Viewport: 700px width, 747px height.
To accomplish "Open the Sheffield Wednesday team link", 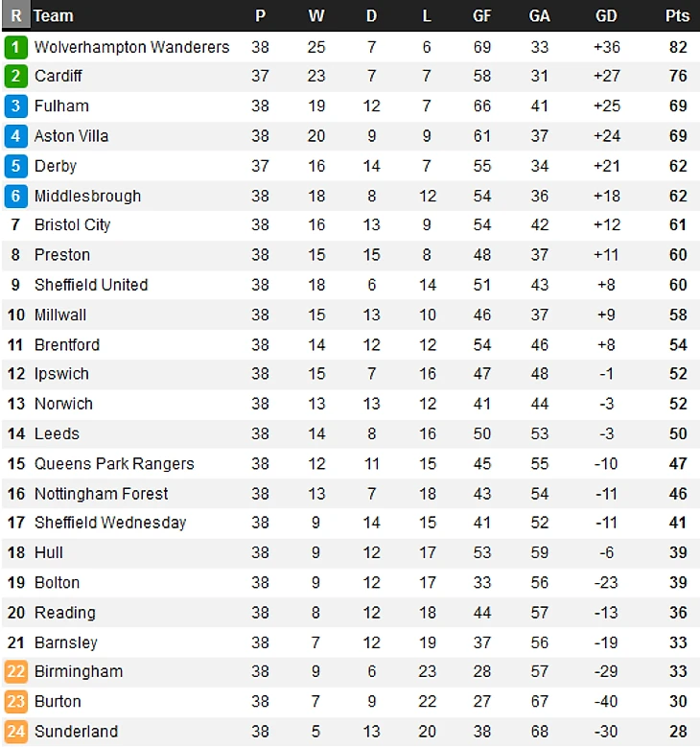I will coord(110,523).
